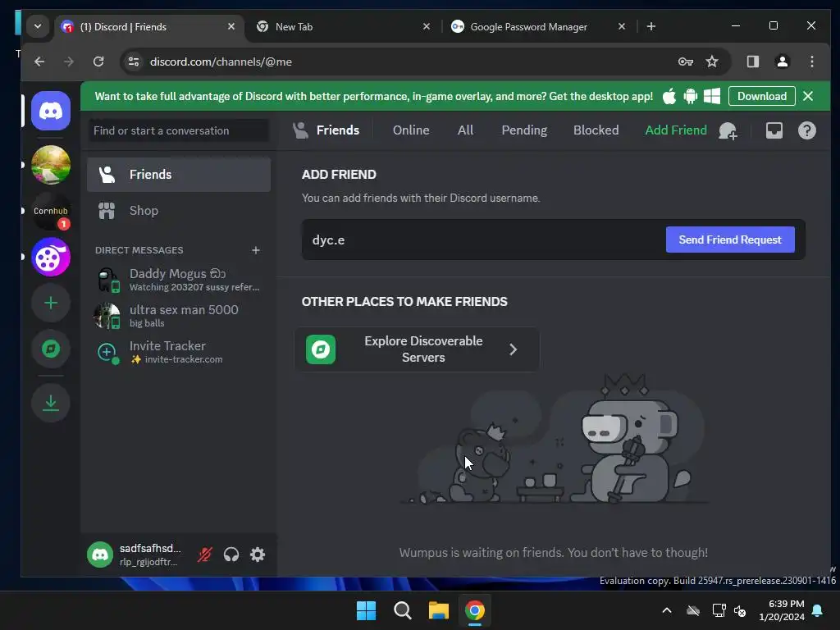840x630 pixels.
Task: Click the Apple download icon in banner
Action: click(x=669, y=97)
